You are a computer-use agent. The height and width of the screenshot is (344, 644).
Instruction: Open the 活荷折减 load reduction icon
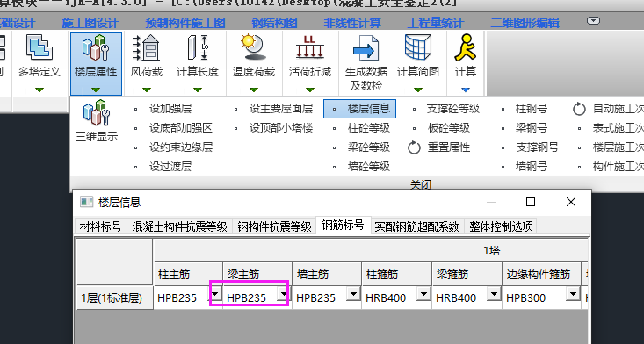pos(309,47)
